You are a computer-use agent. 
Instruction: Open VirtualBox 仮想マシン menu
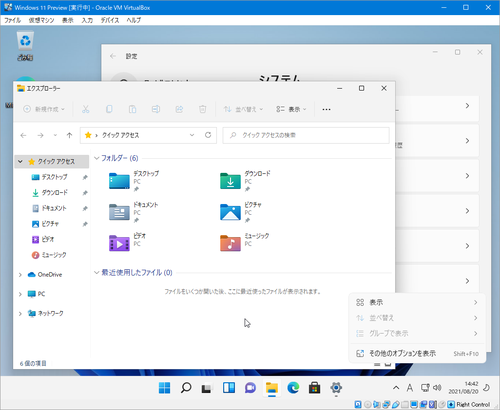tap(41, 20)
